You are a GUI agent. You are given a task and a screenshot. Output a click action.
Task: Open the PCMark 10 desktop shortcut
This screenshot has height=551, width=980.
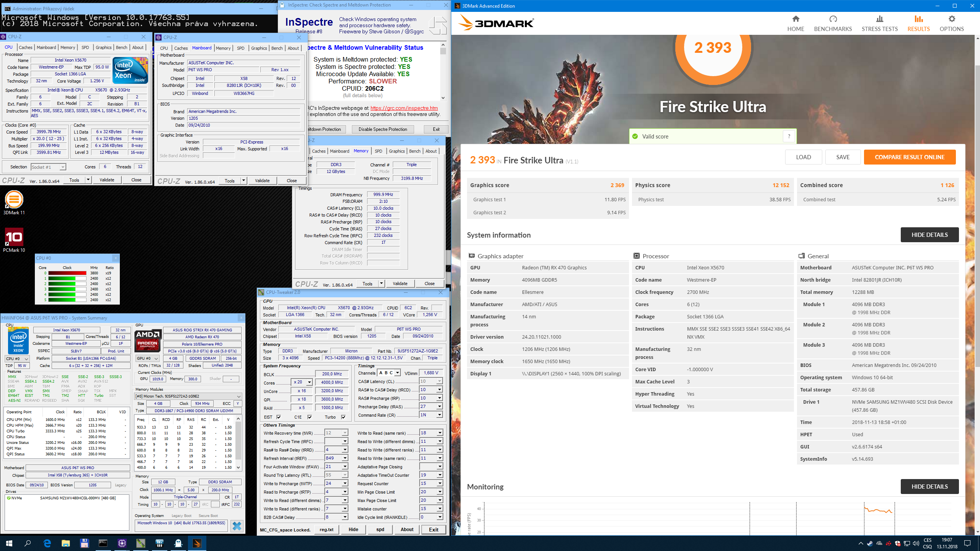click(14, 240)
